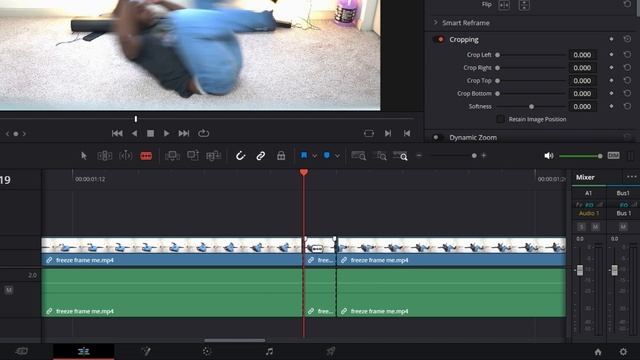
Task: Add keyframe diamond for Softness
Action: pos(611,106)
